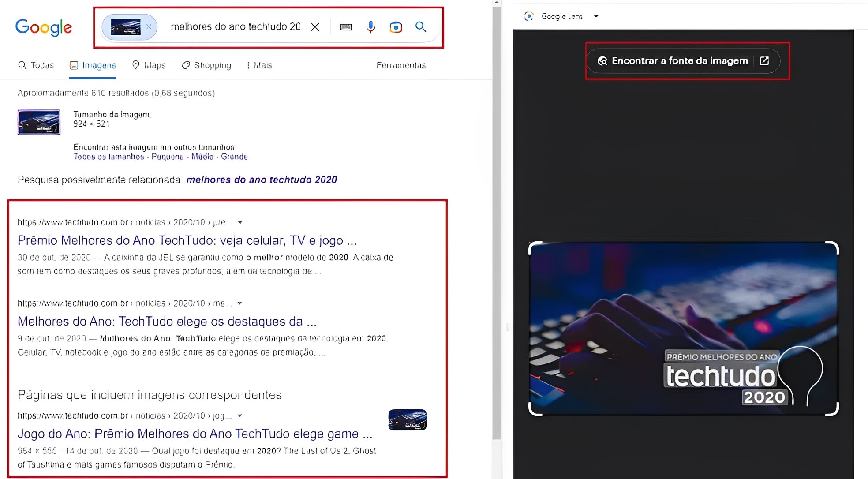Viewport: 868px width, 479px height.
Task: Open result Prêmio Melhores do Ano TechTudo
Action: point(187,240)
